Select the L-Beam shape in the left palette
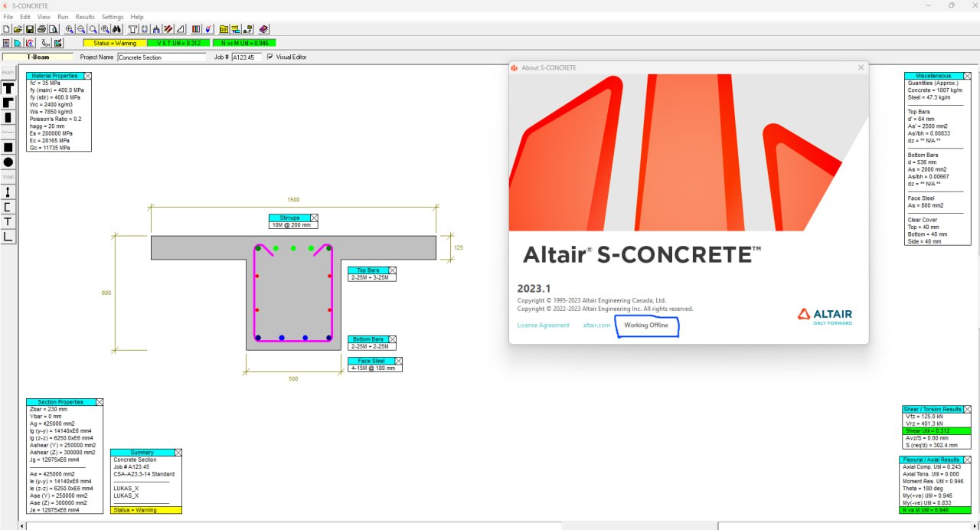This screenshot has height=530, width=980. pyautogui.click(x=8, y=103)
